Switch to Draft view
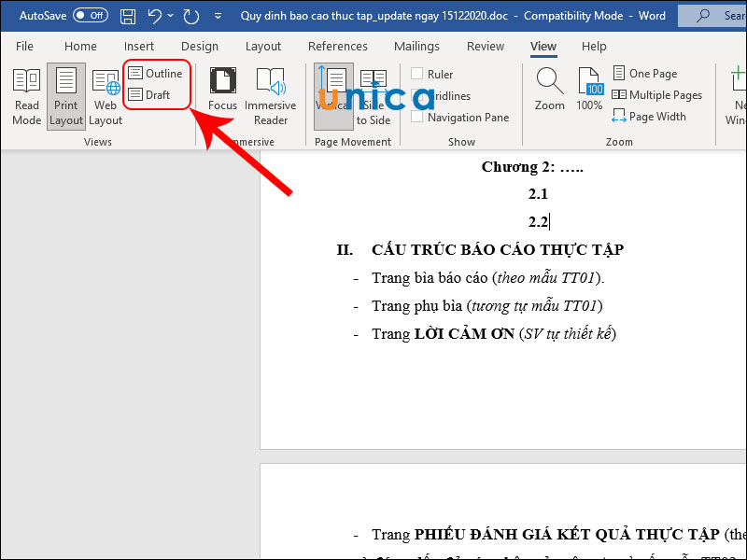 [x=149, y=95]
